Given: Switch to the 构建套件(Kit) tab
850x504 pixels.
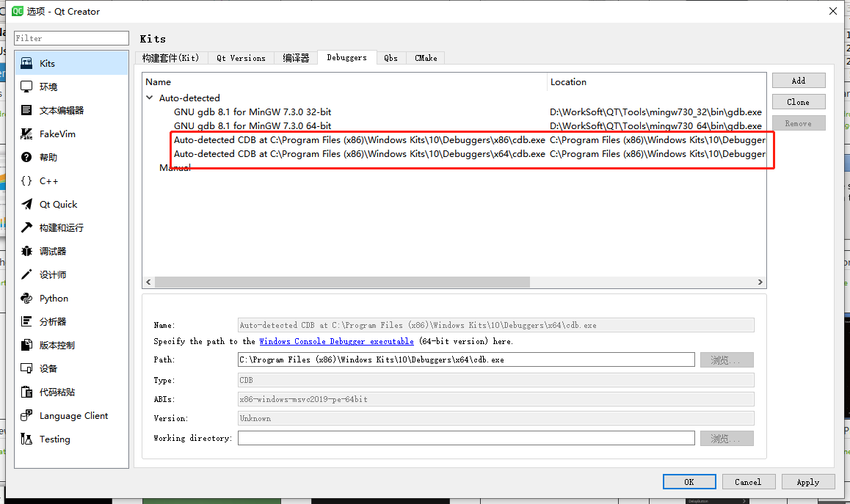Looking at the screenshot, I should pyautogui.click(x=171, y=58).
